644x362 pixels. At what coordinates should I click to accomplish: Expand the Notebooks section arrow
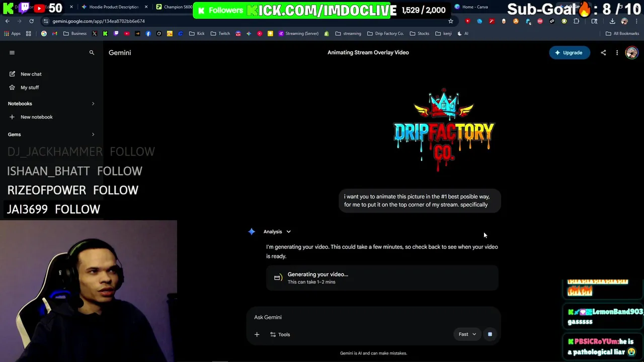click(x=93, y=104)
